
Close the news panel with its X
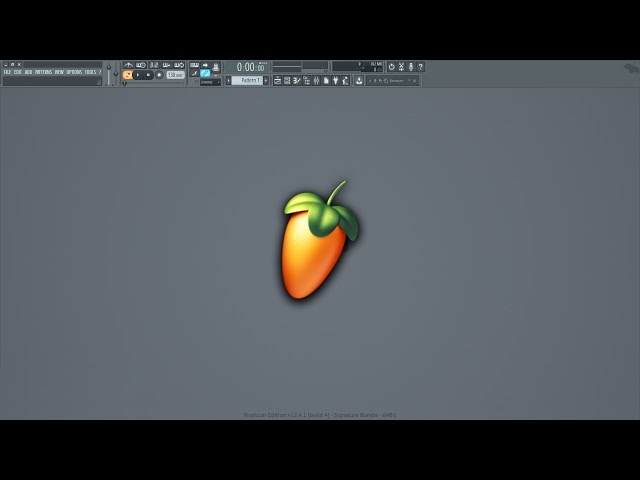(x=415, y=80)
